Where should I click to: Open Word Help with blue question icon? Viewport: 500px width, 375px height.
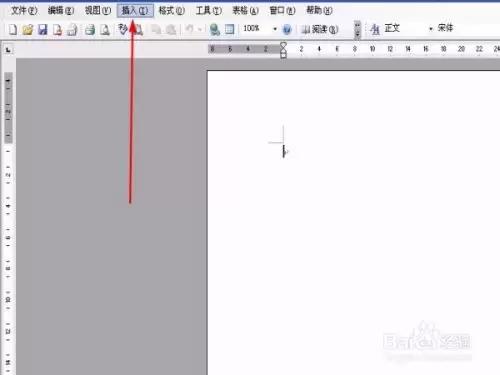[287, 30]
